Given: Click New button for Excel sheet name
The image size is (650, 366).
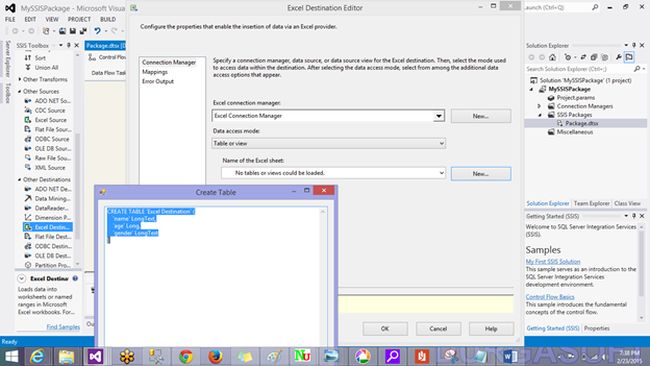Looking at the screenshot, I should tap(481, 174).
